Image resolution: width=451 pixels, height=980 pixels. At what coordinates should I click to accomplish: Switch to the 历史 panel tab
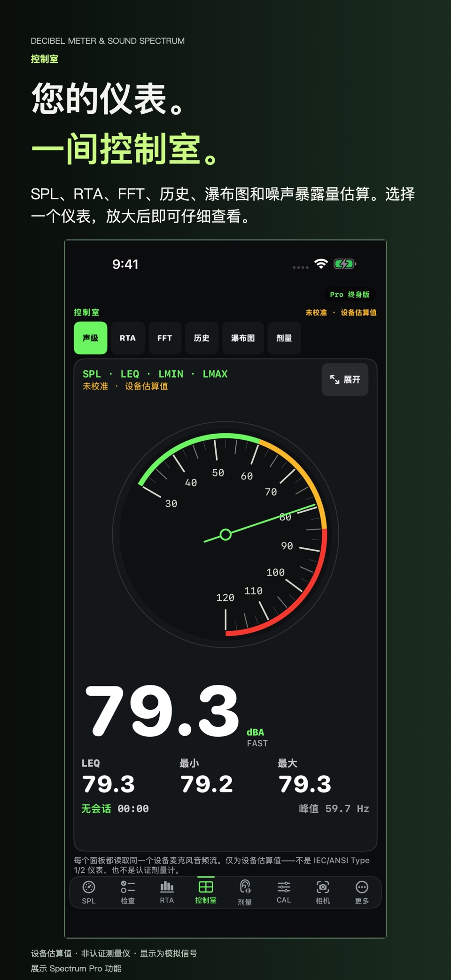coord(202,338)
